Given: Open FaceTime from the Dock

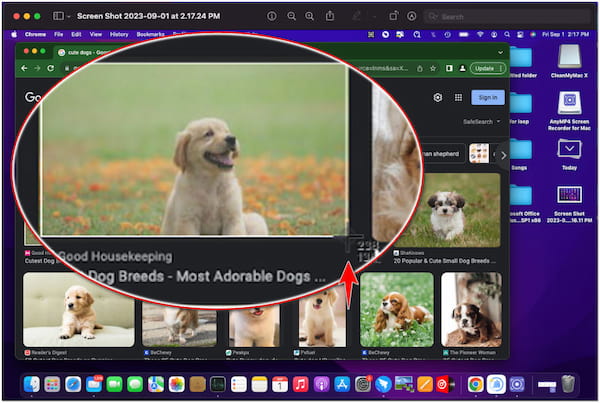Looking at the screenshot, I should point(114,384).
